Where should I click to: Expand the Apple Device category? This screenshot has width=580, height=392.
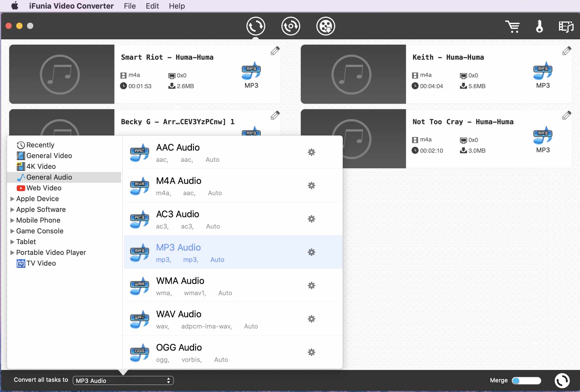tap(12, 199)
